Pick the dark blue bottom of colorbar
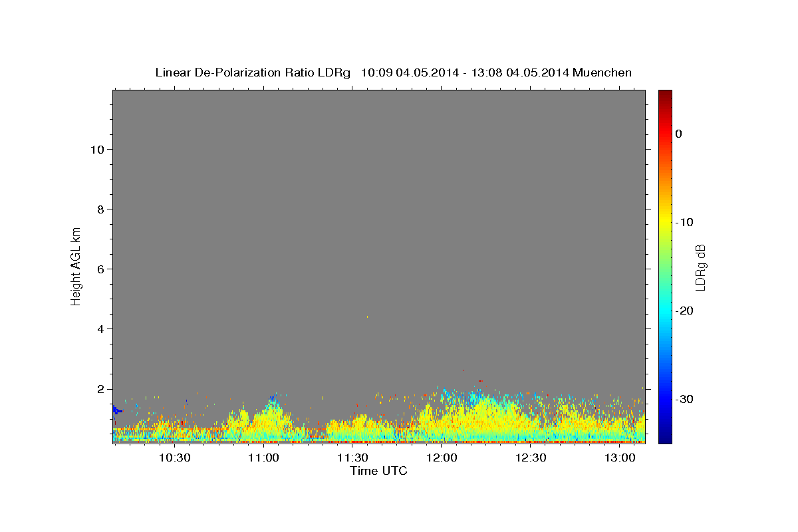 pyautogui.click(x=665, y=439)
